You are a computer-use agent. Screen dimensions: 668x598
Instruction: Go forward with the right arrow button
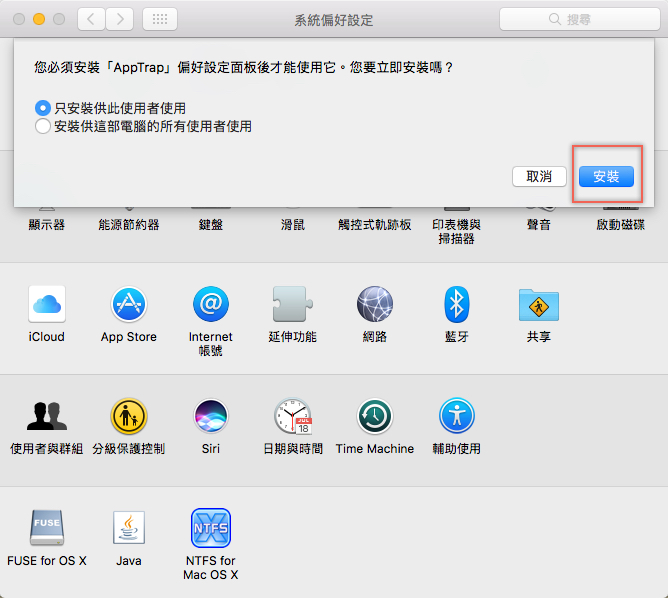click(x=120, y=19)
